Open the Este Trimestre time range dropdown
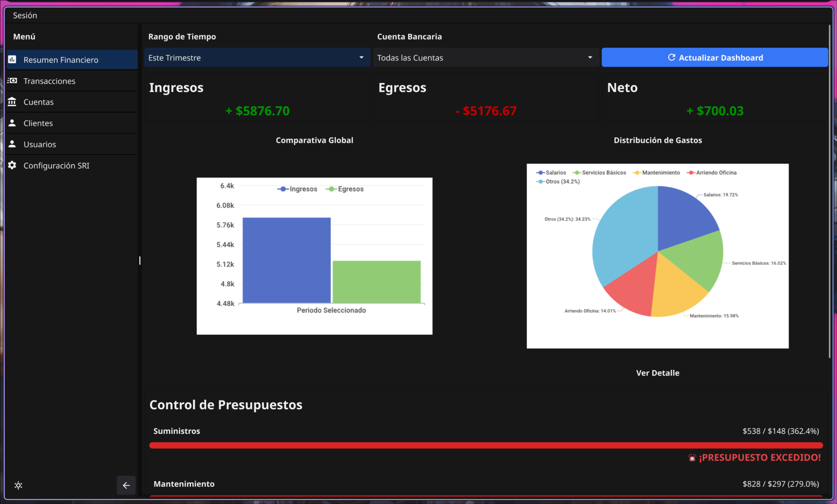The image size is (837, 504). (x=257, y=57)
